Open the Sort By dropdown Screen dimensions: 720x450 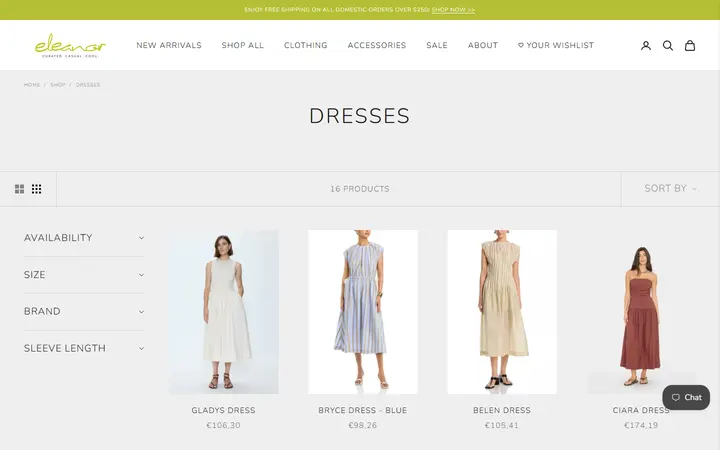(x=670, y=189)
